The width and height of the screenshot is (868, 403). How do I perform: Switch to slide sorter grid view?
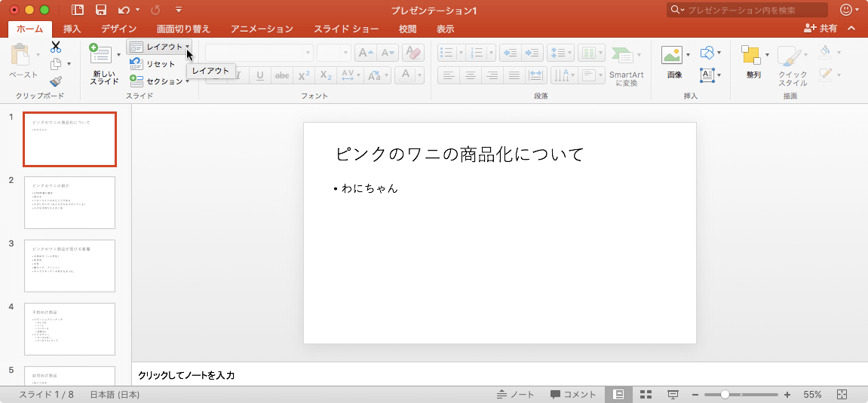646,395
